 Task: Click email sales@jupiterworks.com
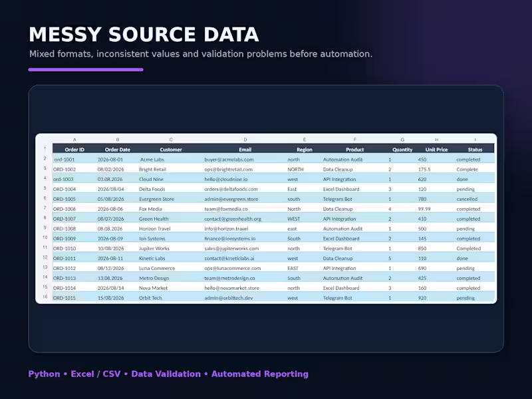231,248
